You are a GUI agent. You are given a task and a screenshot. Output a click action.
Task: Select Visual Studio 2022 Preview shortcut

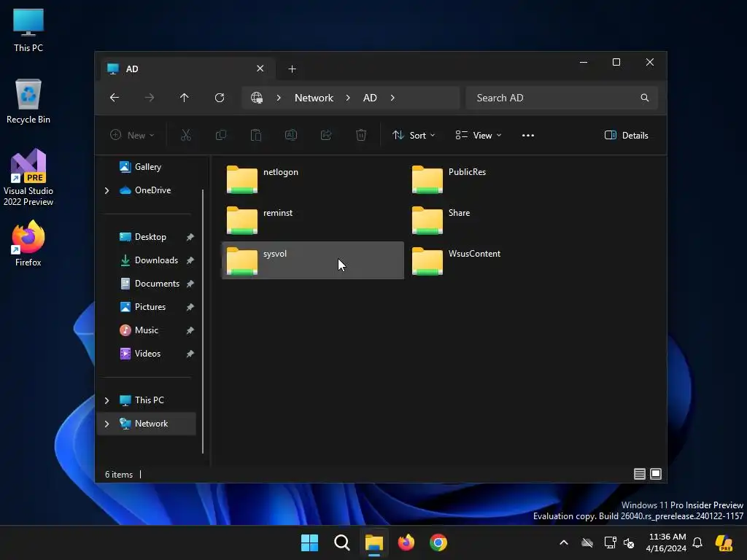pos(28,178)
